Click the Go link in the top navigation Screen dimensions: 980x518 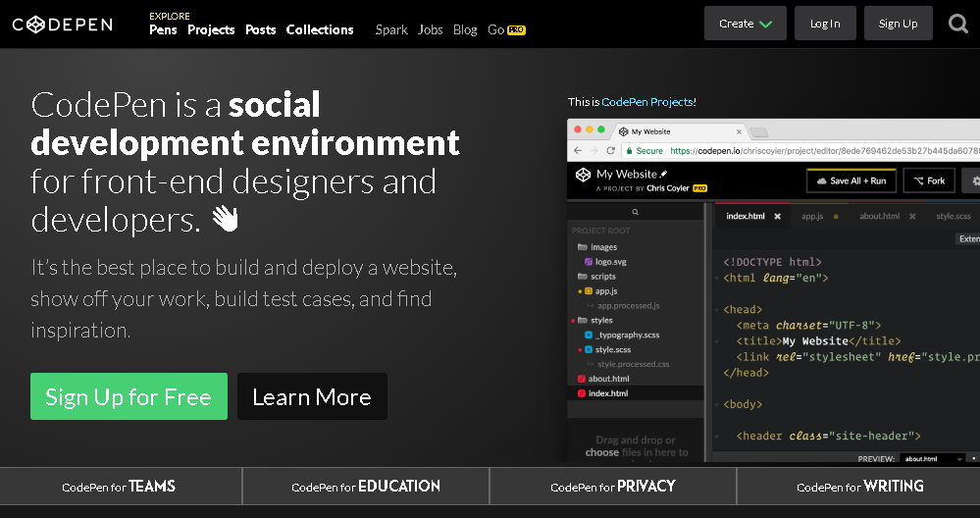click(x=495, y=30)
